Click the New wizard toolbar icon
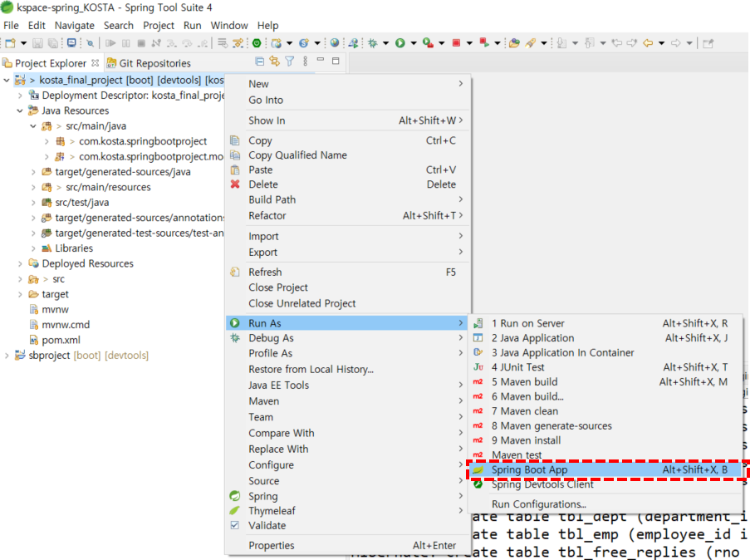 (x=10, y=43)
